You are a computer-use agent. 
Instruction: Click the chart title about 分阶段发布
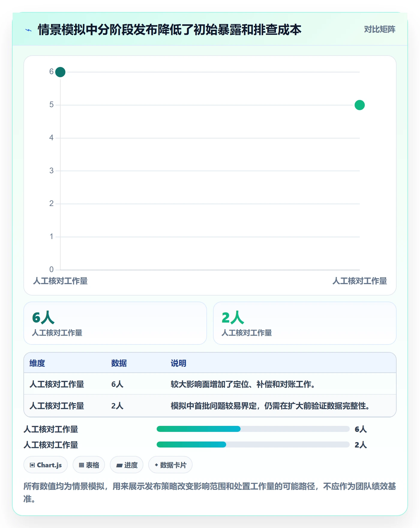click(x=169, y=30)
